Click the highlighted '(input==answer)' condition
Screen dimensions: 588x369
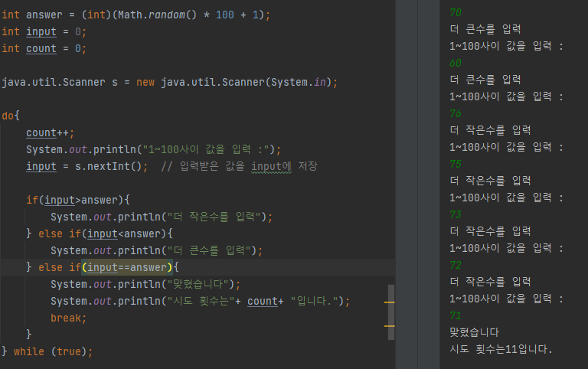(x=127, y=267)
